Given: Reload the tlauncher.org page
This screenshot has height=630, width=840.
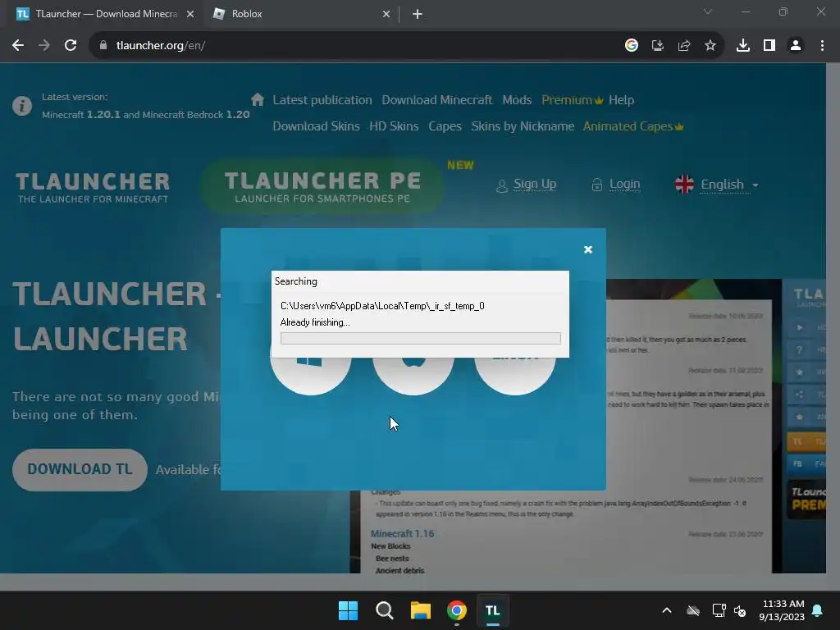Looking at the screenshot, I should point(71,46).
